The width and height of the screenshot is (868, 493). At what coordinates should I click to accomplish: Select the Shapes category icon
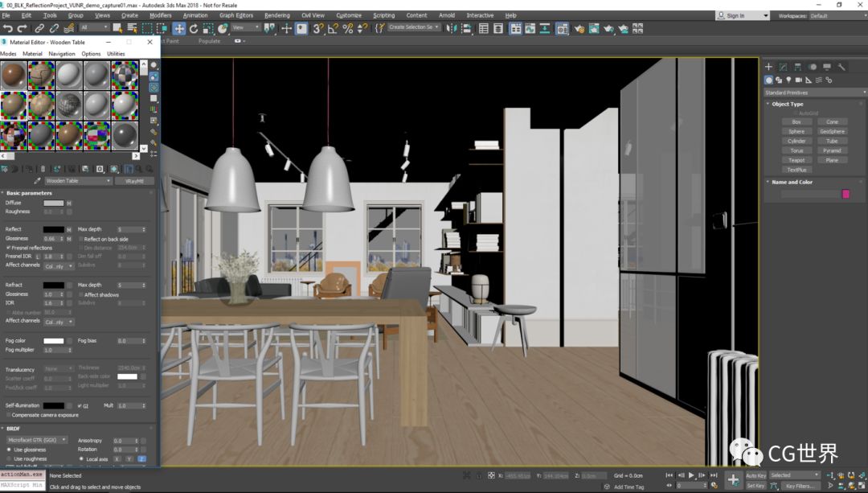pos(779,80)
